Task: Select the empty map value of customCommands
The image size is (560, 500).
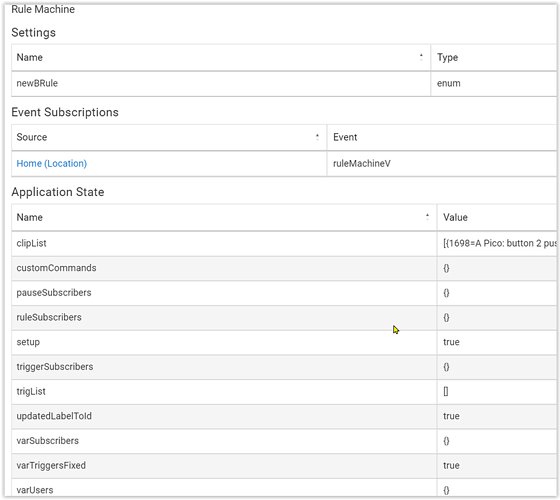Action: (446, 268)
